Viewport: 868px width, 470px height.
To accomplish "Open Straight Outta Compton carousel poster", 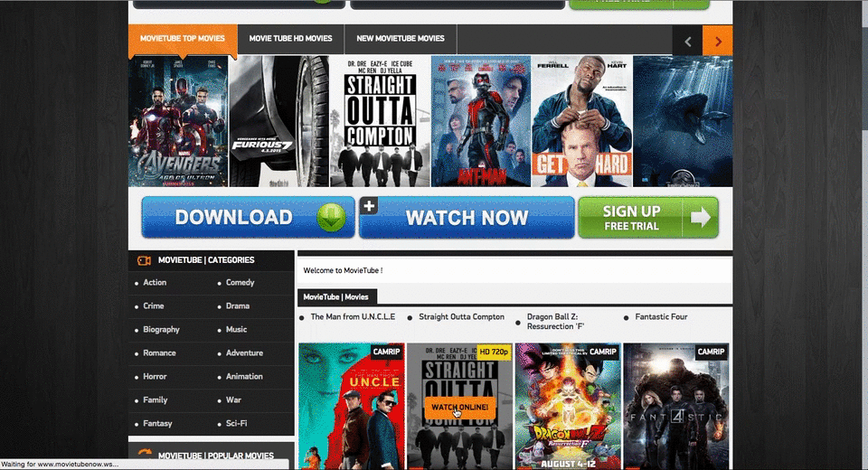I will 380,121.
